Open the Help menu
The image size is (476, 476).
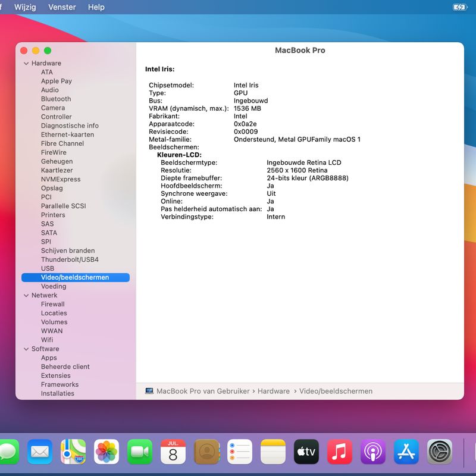(96, 7)
